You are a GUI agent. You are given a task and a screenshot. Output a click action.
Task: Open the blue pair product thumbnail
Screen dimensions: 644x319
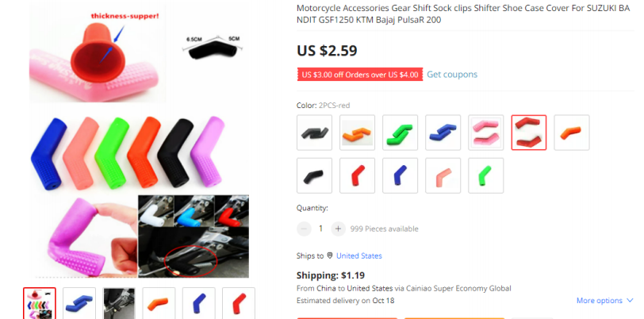[79, 303]
